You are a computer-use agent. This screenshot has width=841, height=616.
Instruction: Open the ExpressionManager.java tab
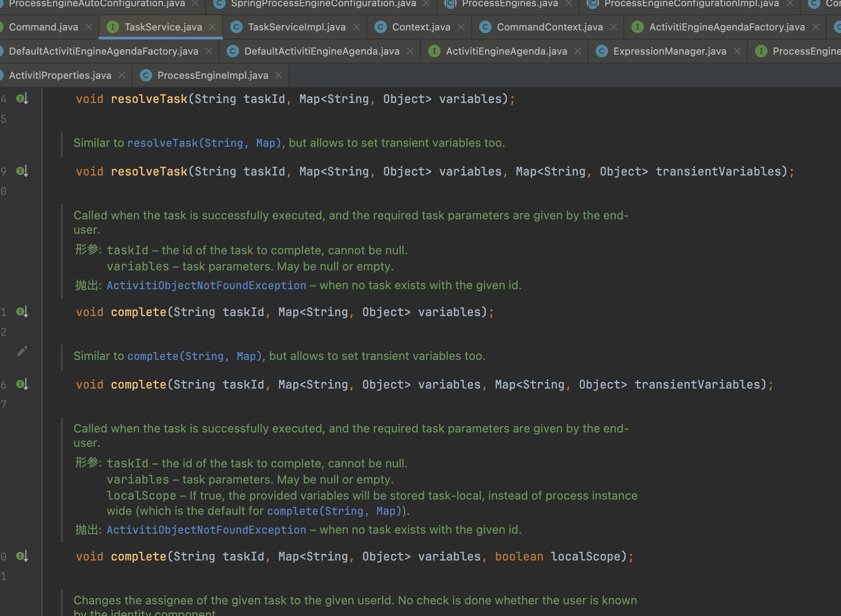669,51
